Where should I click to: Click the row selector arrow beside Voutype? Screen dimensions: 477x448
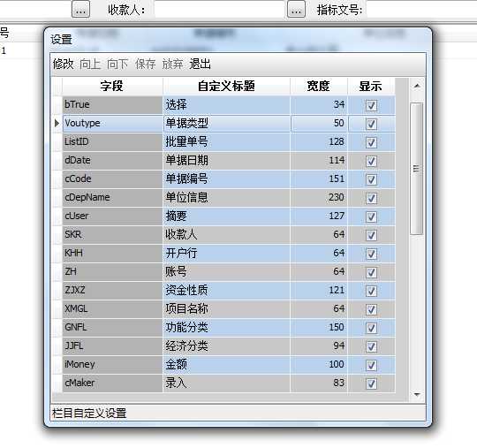[57, 123]
